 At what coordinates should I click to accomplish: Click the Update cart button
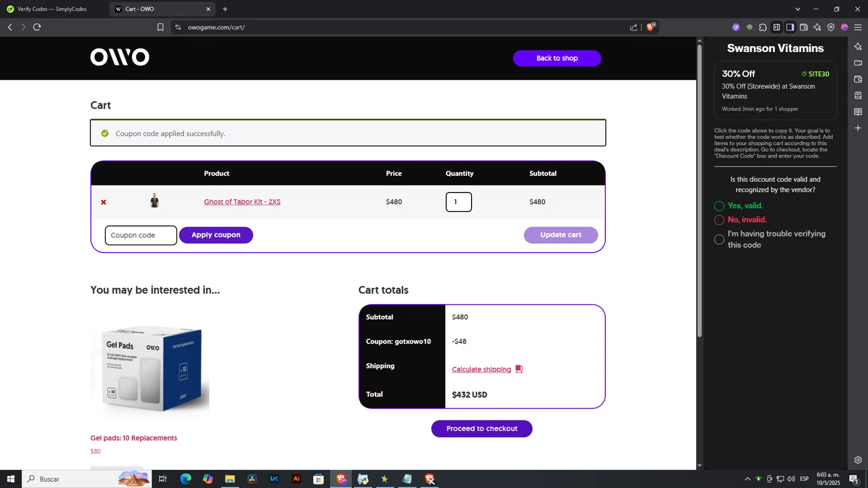(561, 235)
